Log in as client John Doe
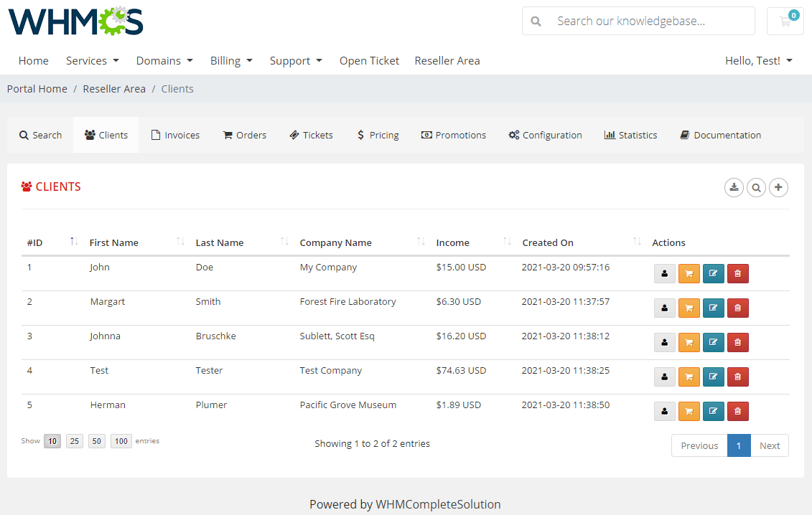 pos(664,274)
